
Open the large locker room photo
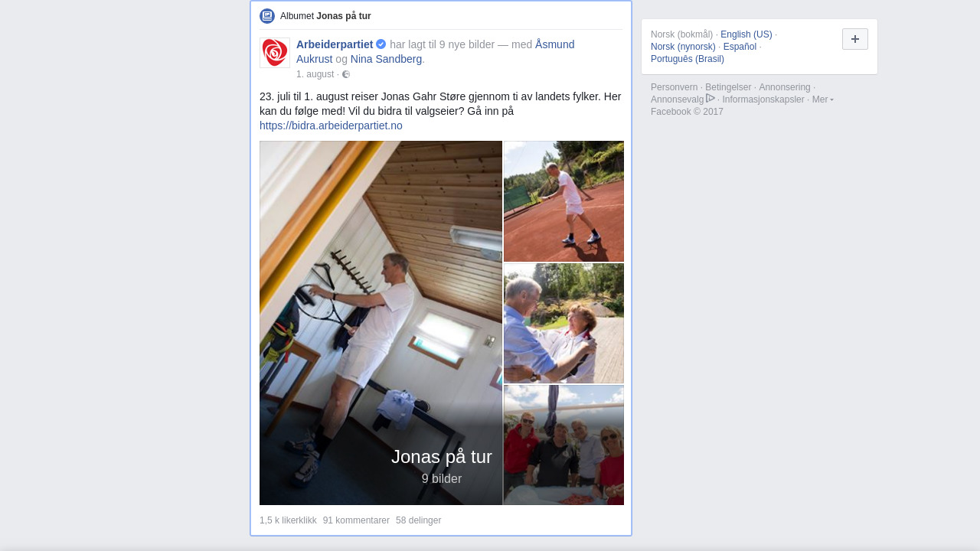point(381,323)
